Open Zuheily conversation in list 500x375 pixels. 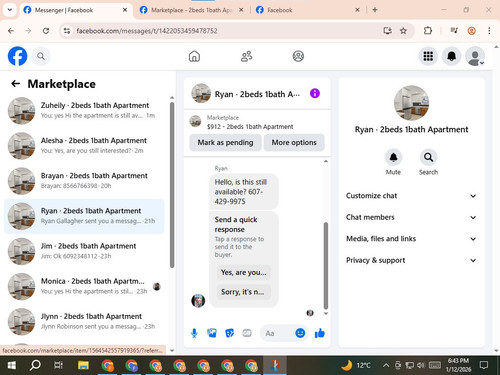tap(84, 110)
